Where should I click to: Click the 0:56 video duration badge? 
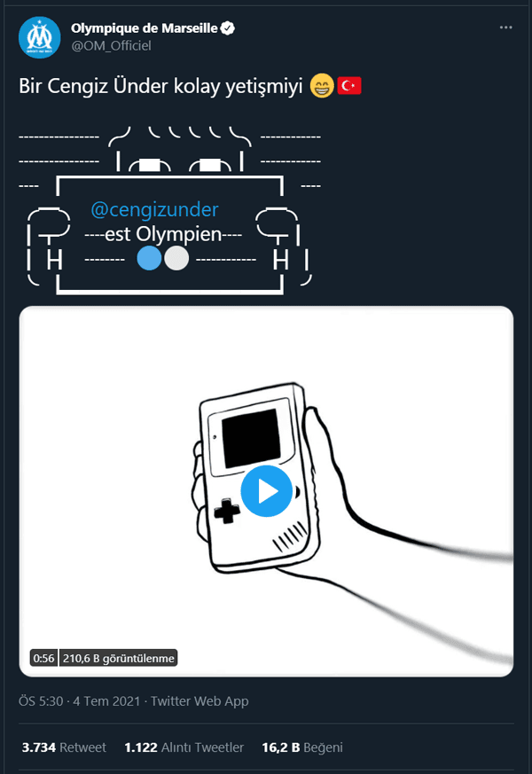tap(43, 658)
